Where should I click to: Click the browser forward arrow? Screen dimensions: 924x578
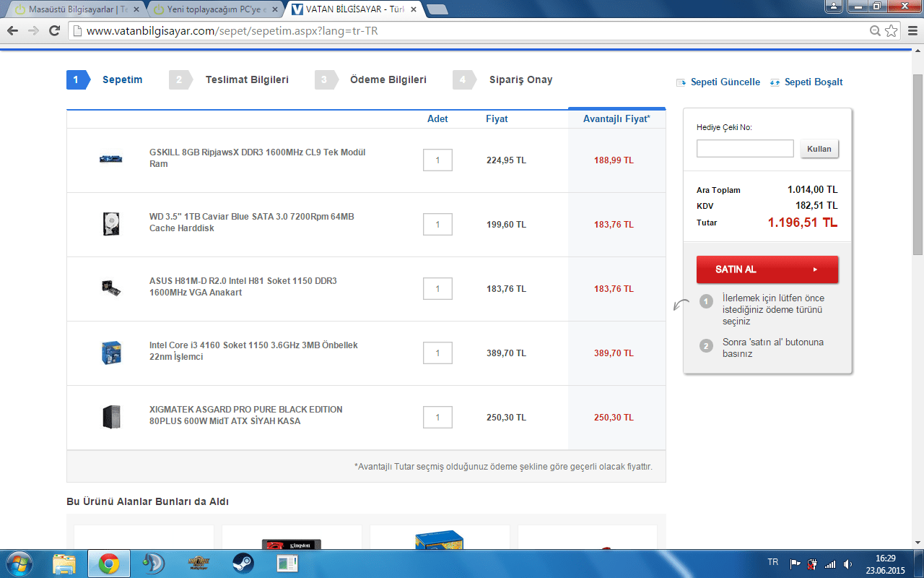click(x=33, y=31)
